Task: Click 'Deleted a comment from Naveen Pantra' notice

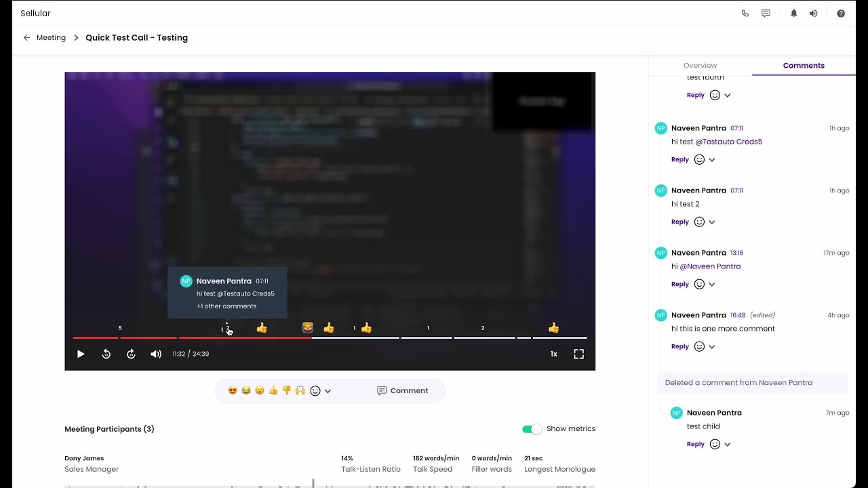Action: tap(753, 383)
